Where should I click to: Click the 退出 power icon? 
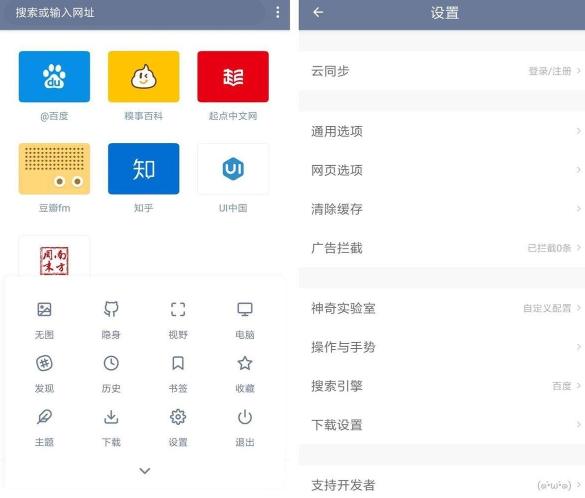coord(245,417)
